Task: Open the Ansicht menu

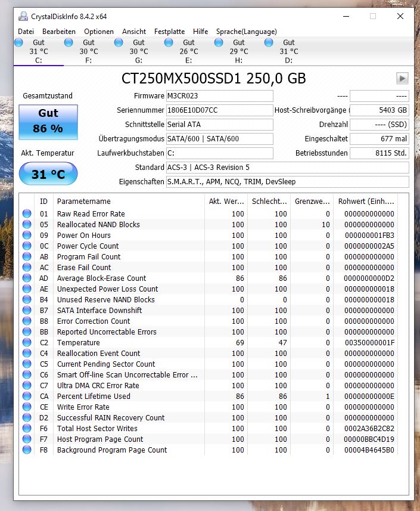Action: pyautogui.click(x=134, y=32)
